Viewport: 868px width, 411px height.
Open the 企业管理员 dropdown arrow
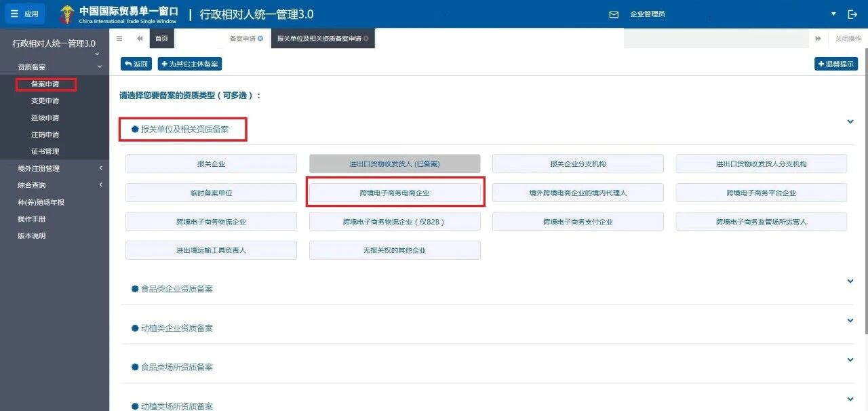[x=833, y=14]
